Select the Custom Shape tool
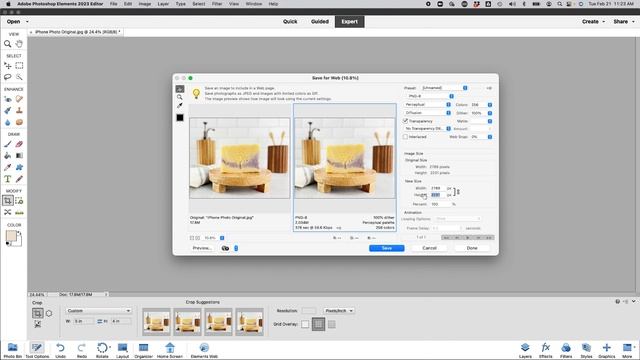This screenshot has width=640, height=360. (x=19, y=167)
